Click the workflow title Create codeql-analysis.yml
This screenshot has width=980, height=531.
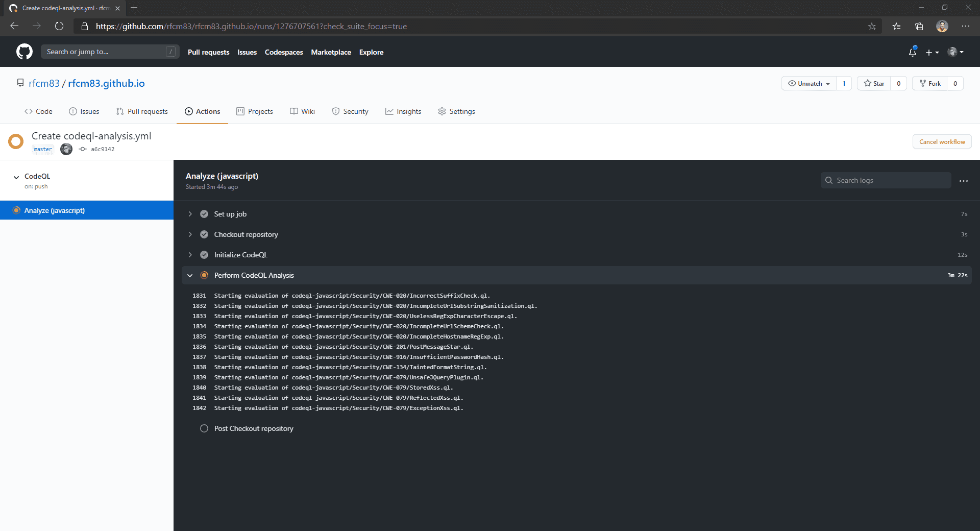coord(91,136)
